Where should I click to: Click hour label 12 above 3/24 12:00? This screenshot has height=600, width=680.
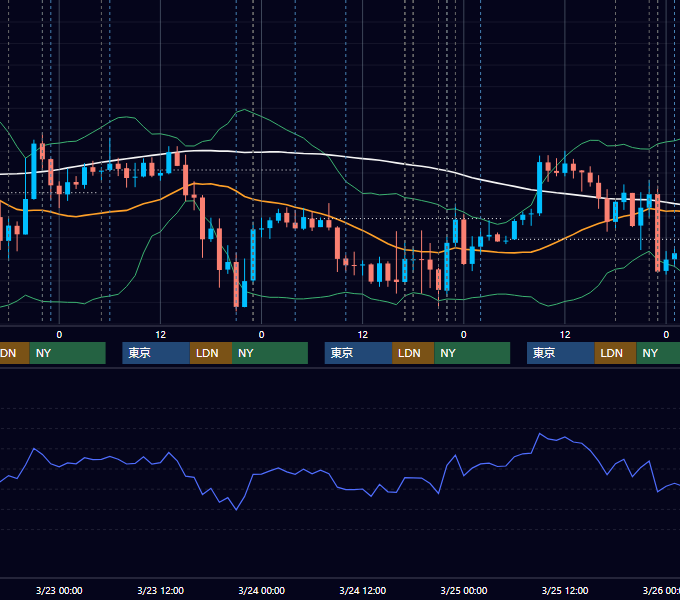[363, 335]
